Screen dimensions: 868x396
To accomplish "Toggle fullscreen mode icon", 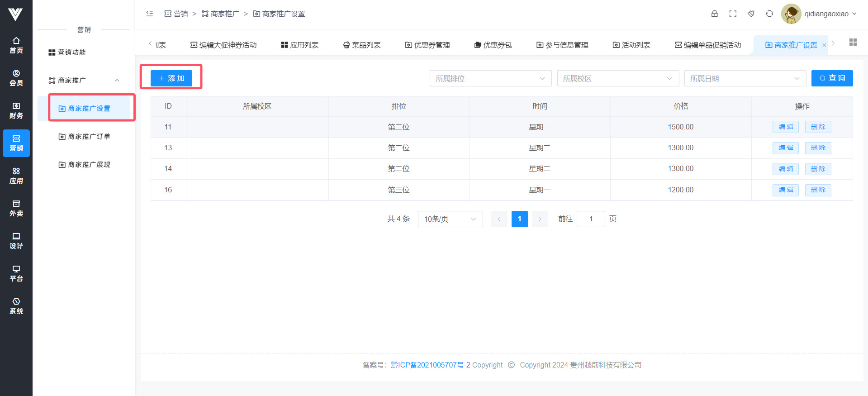I will coord(733,14).
